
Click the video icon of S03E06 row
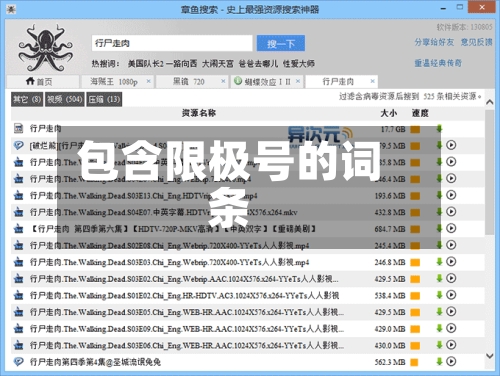pos(19,346)
